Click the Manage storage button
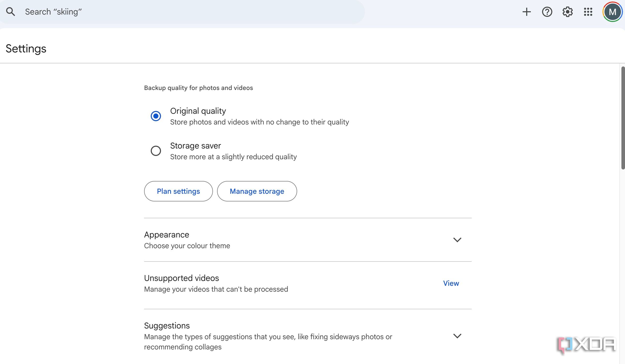Screen dimensions: 625x364 tap(257, 191)
